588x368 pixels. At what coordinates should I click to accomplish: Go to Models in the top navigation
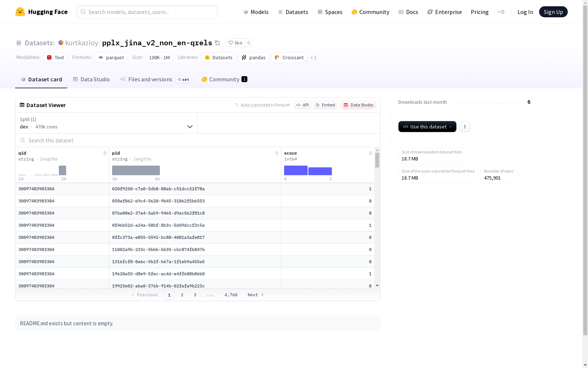coord(256,12)
